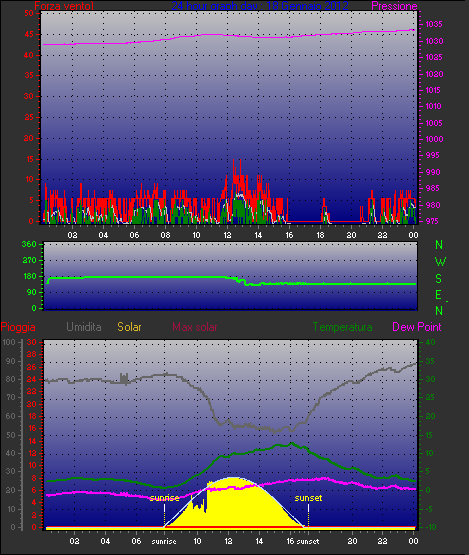Click the Max solar legend label

coord(195,327)
